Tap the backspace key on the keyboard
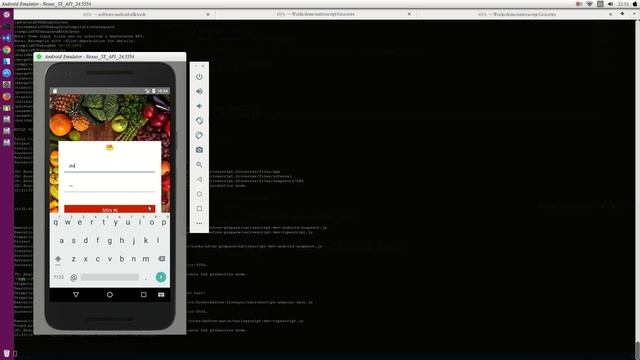The height and width of the screenshot is (360, 640). coord(162,259)
